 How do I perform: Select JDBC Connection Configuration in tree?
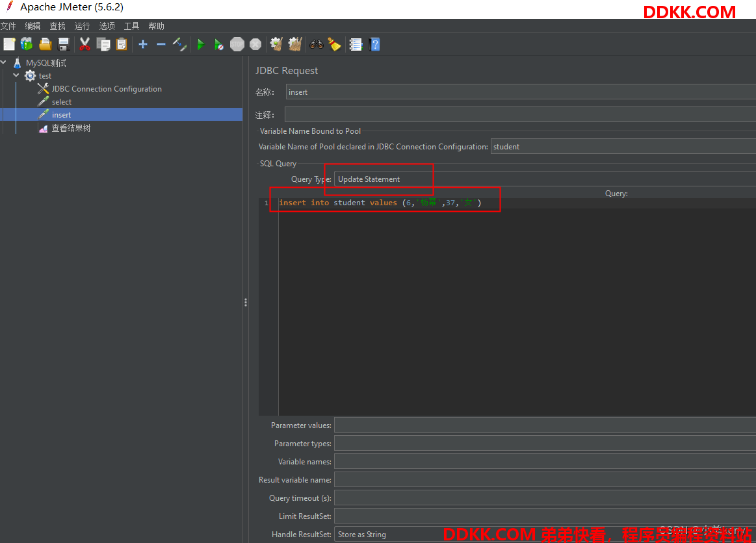click(107, 88)
